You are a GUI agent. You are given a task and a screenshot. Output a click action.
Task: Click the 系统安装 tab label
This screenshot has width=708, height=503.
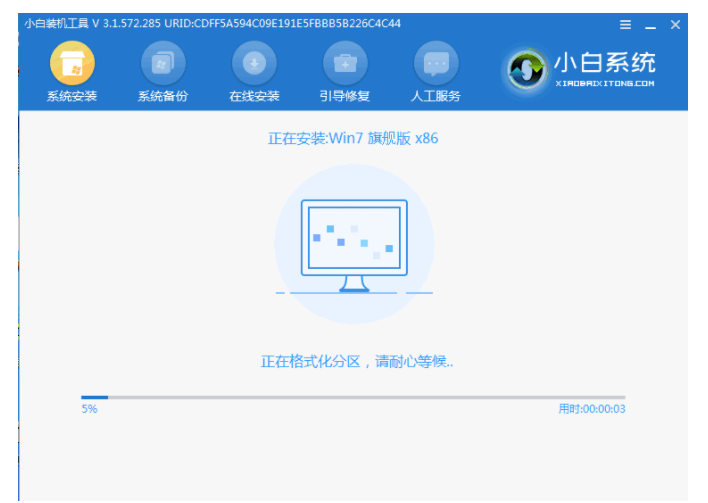71,97
